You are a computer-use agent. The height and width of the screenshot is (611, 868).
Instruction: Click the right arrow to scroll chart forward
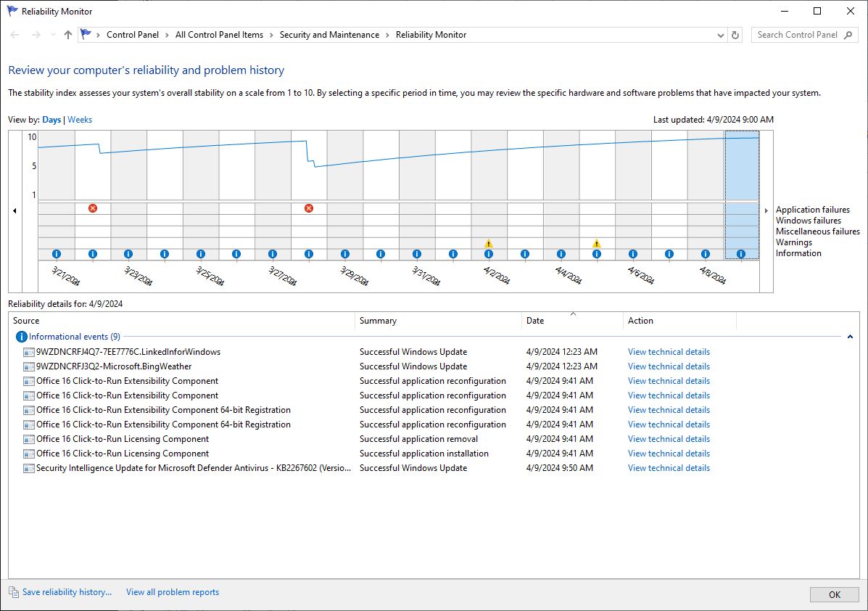point(766,210)
